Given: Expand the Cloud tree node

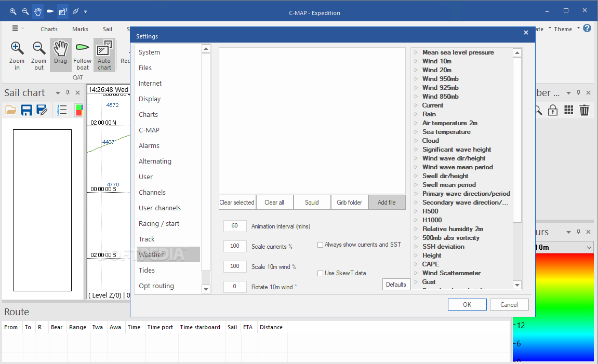Looking at the screenshot, I should [416, 141].
